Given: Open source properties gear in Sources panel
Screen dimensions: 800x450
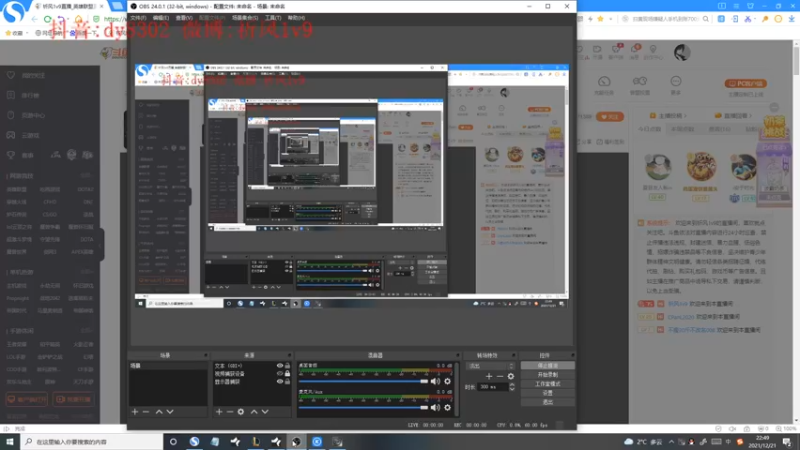Looking at the screenshot, I should pyautogui.click(x=241, y=412).
